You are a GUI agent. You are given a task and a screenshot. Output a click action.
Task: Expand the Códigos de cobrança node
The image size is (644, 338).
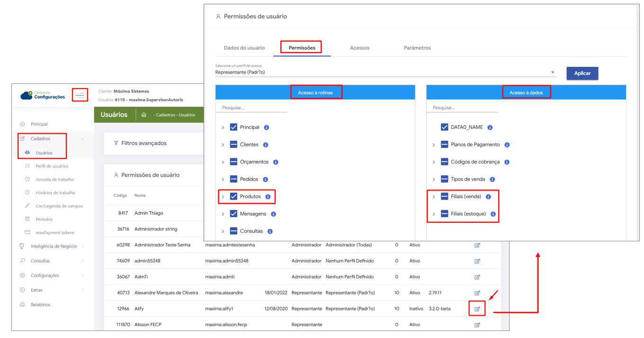click(x=434, y=162)
